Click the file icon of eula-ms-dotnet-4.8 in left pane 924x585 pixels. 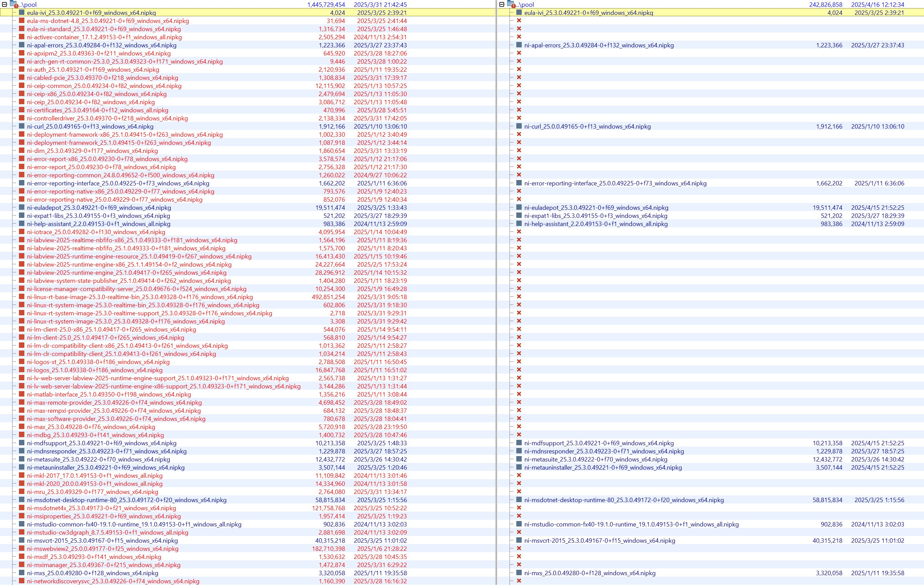tap(22, 21)
